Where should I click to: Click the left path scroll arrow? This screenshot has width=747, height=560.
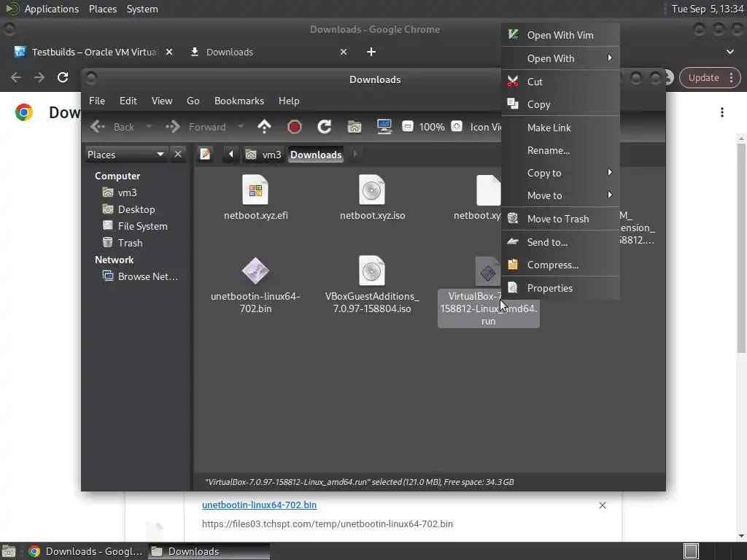[x=231, y=155]
